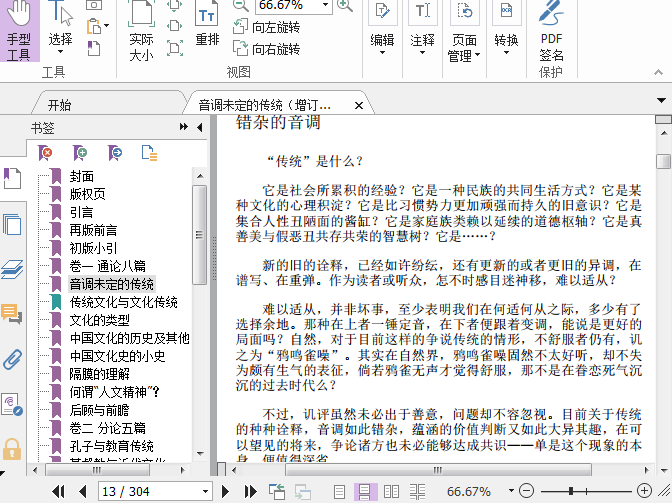Click the PDF签名 sign icon
The height and width of the screenshot is (503, 672).
pos(551,31)
